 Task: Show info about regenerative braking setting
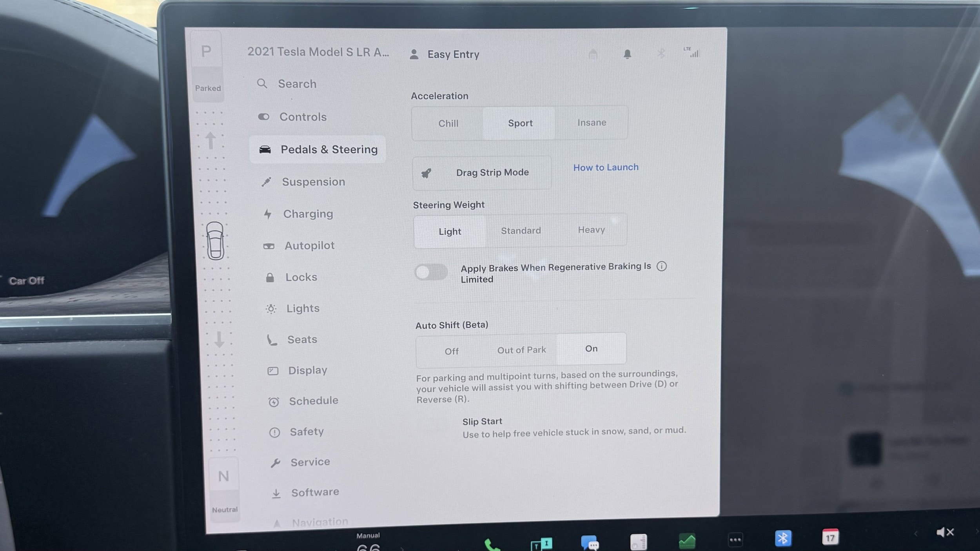661,266
